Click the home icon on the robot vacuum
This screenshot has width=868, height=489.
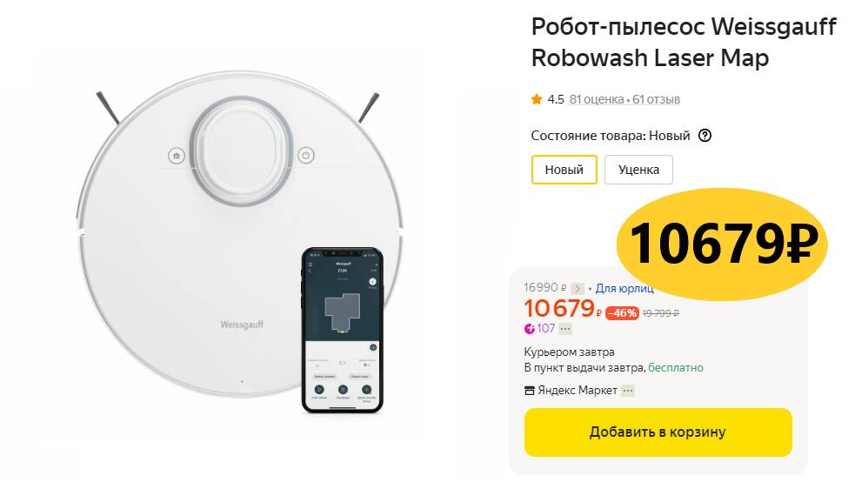tap(177, 156)
